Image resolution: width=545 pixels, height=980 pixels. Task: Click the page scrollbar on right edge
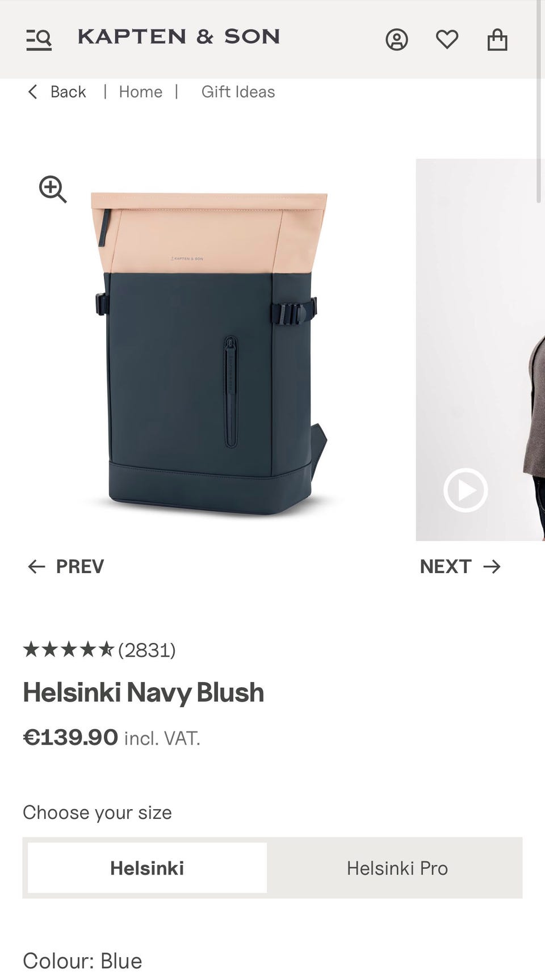(x=539, y=102)
